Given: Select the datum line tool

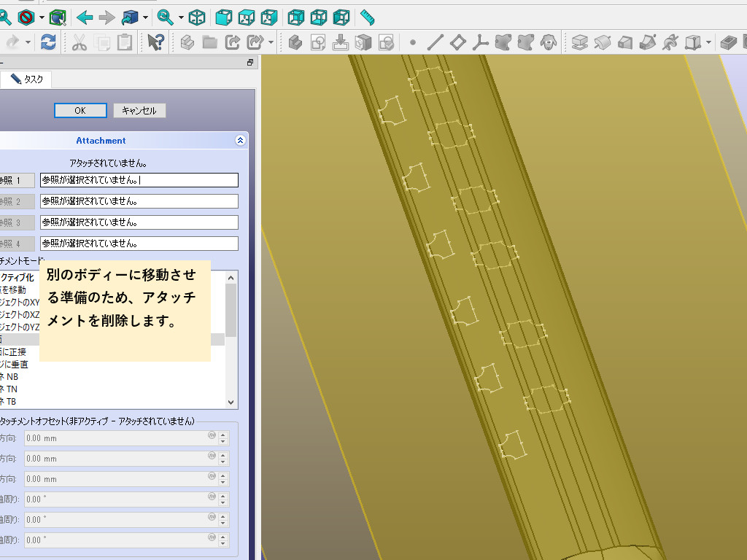Looking at the screenshot, I should 435,42.
